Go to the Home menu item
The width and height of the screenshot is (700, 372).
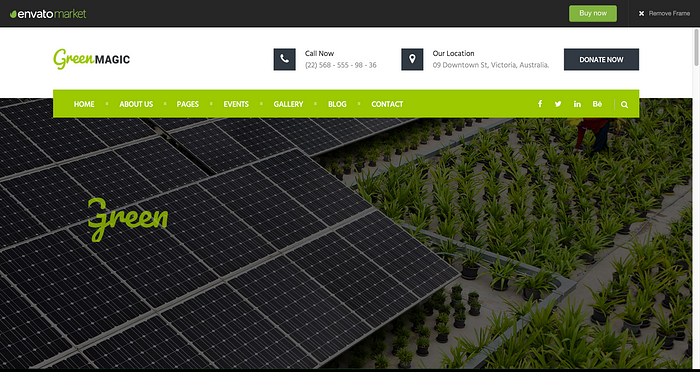point(84,104)
